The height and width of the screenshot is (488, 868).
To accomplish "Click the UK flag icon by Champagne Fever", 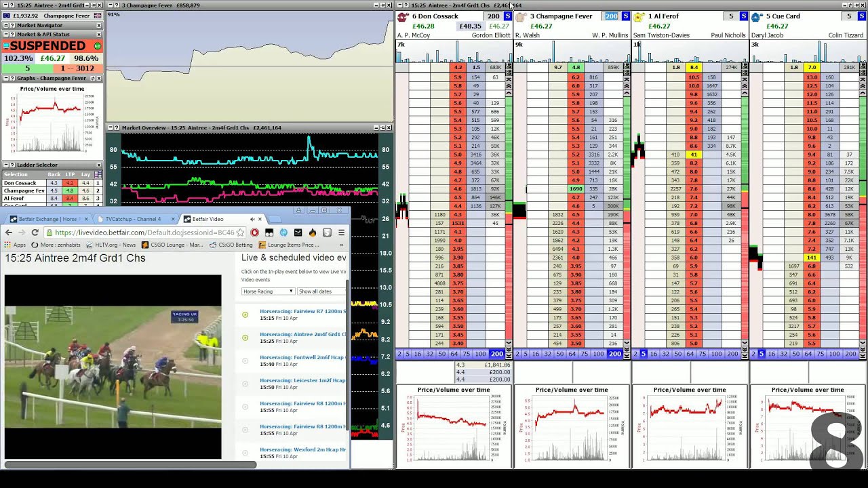I will [x=97, y=15].
